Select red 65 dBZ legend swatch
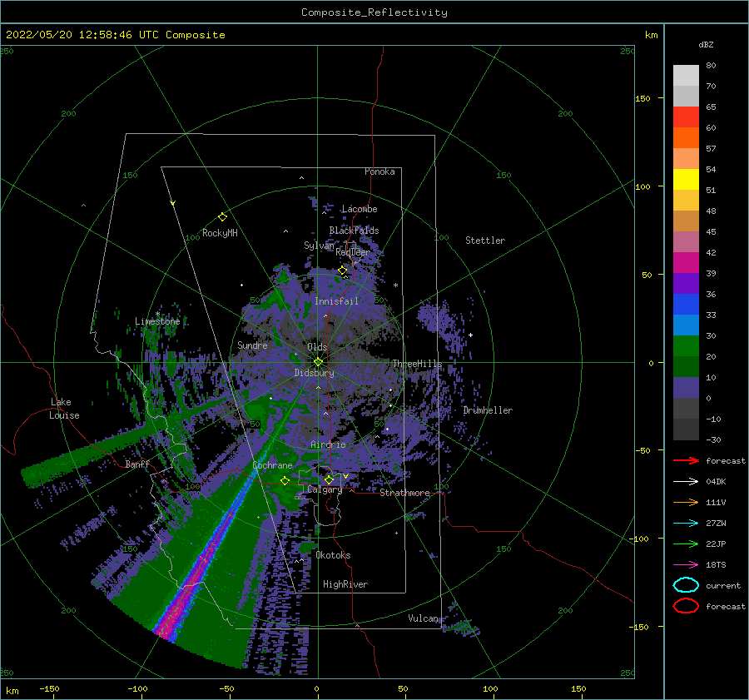 click(686, 117)
